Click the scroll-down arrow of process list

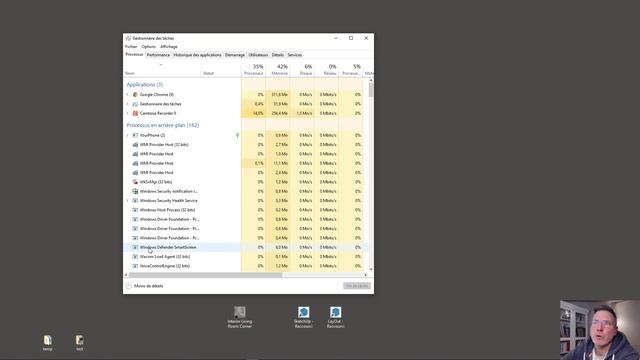pyautogui.click(x=371, y=269)
